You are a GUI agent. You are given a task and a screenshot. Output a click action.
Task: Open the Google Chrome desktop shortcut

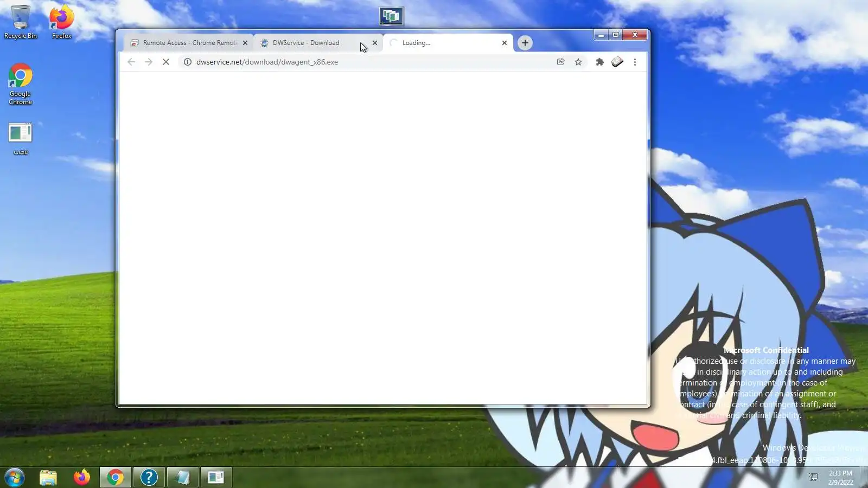[21, 85]
